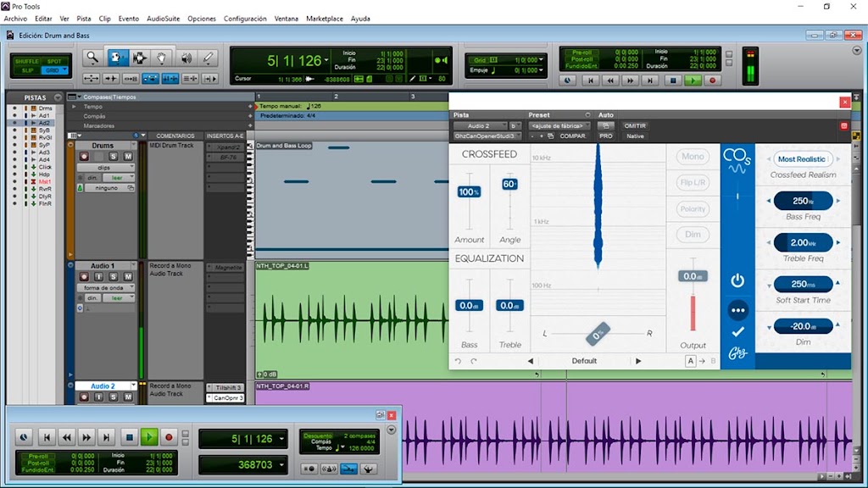Screen dimensions: 868x488
Task: Solo the Audio 1 track
Action: click(114, 277)
